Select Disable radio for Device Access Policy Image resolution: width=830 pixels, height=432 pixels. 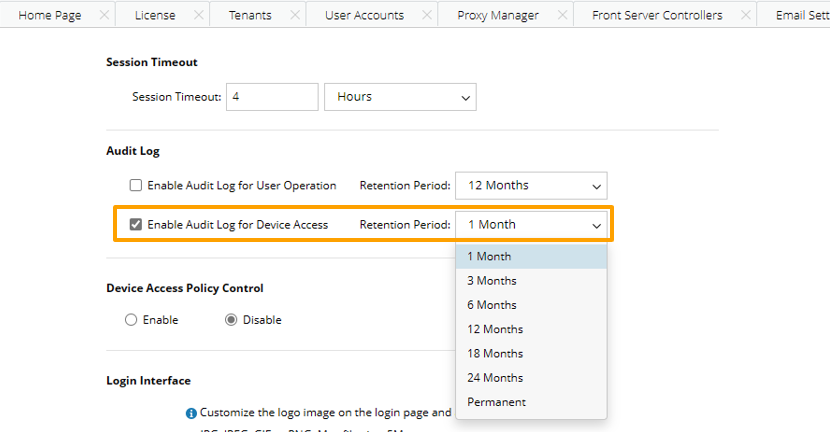pyautogui.click(x=231, y=320)
